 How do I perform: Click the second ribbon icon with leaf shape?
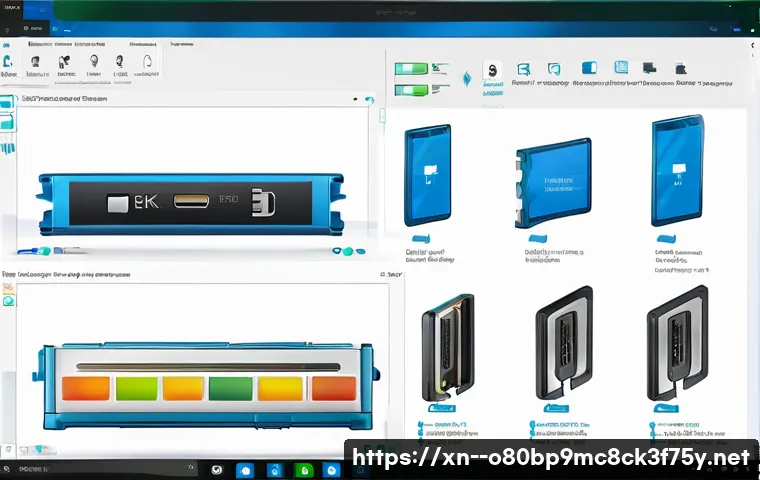point(64,62)
